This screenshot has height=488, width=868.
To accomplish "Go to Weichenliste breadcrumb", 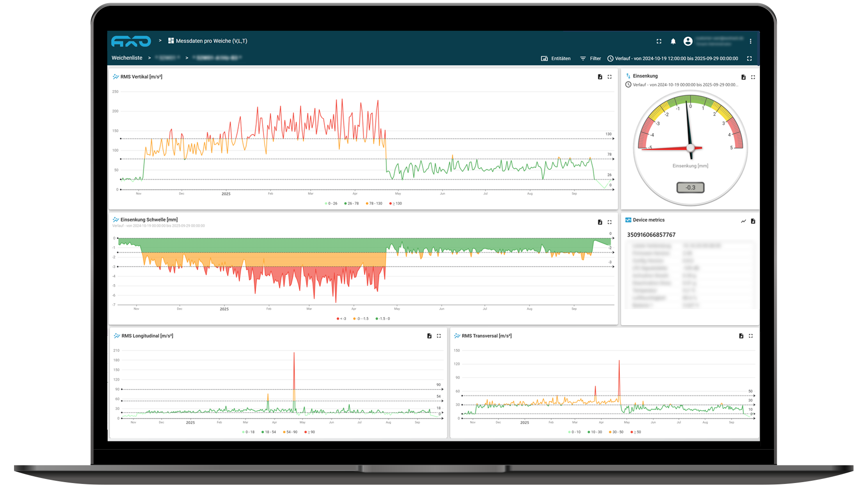I will (127, 58).
